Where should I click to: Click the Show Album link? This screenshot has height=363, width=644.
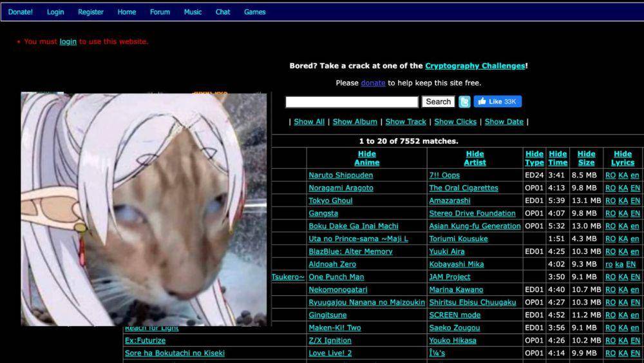click(x=355, y=122)
